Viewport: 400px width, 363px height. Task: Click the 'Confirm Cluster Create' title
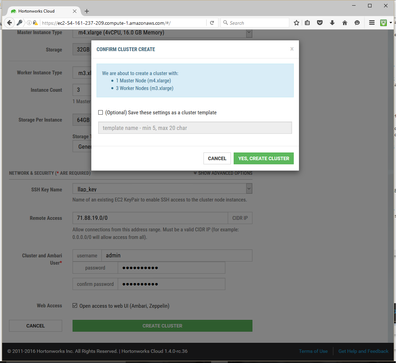click(126, 49)
